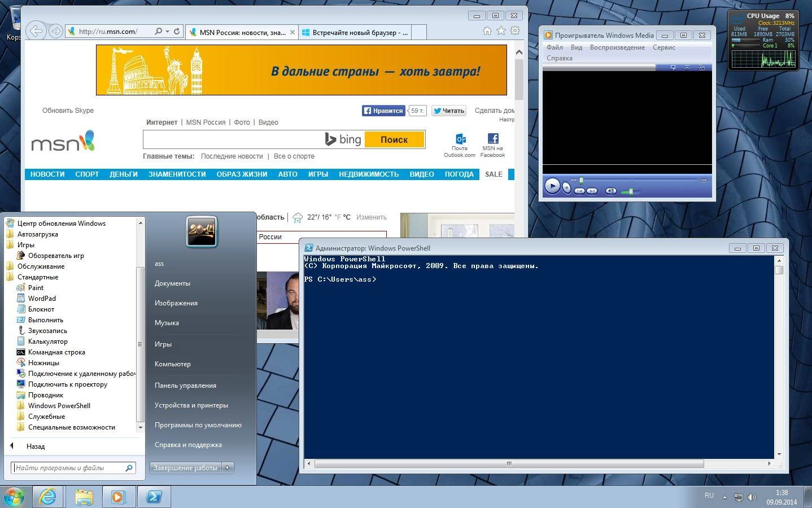Click the Изменить weather link
Screen dimensions: 812x508
[x=372, y=217]
